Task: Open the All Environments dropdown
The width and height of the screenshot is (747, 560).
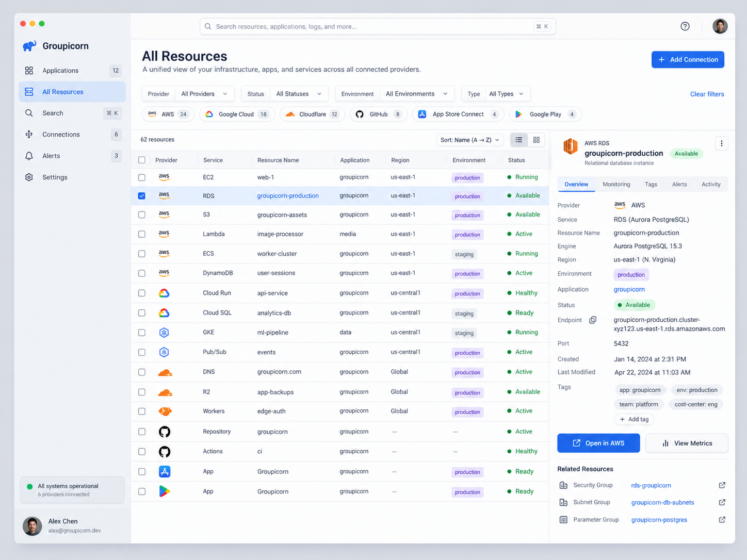Action: [x=417, y=94]
